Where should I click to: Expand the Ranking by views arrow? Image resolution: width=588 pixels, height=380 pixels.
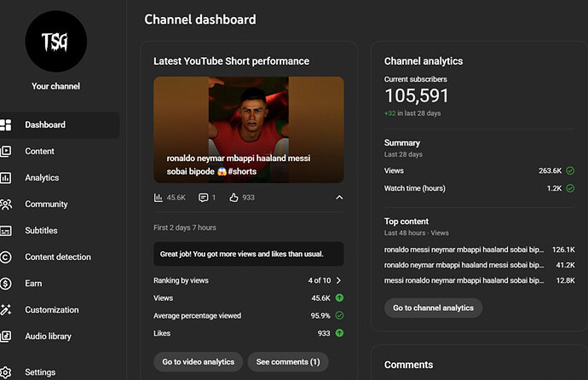(x=338, y=280)
